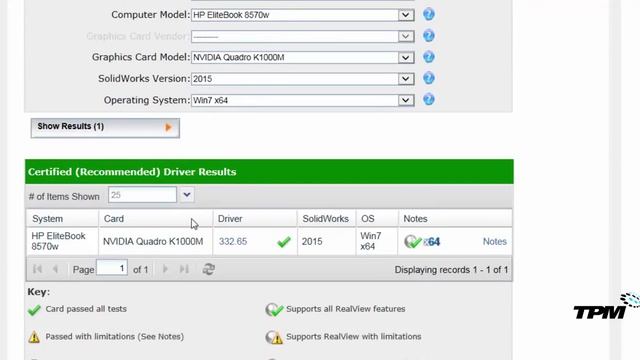
Task: Open help for Operating System field
Action: tap(429, 100)
